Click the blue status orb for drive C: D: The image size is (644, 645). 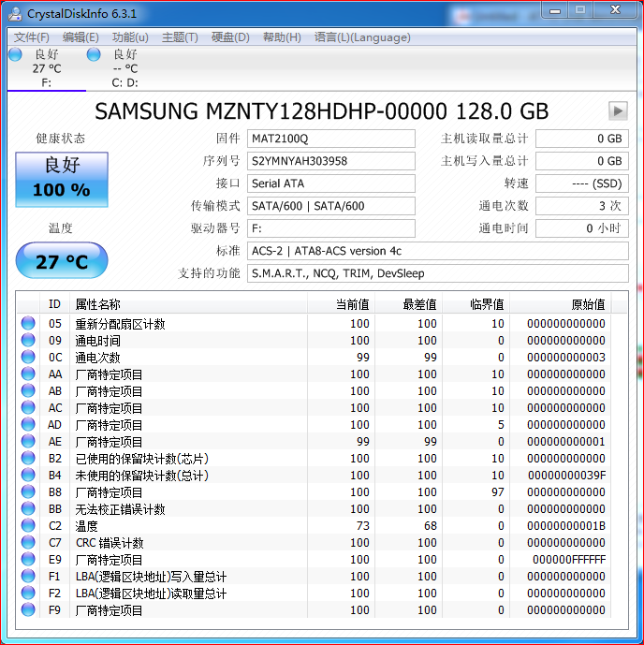[x=94, y=54]
